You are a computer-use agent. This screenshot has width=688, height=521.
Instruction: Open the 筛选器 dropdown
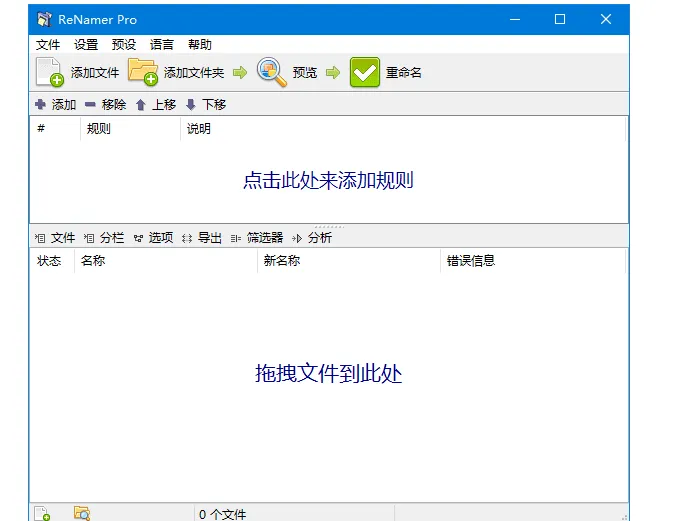coord(257,238)
